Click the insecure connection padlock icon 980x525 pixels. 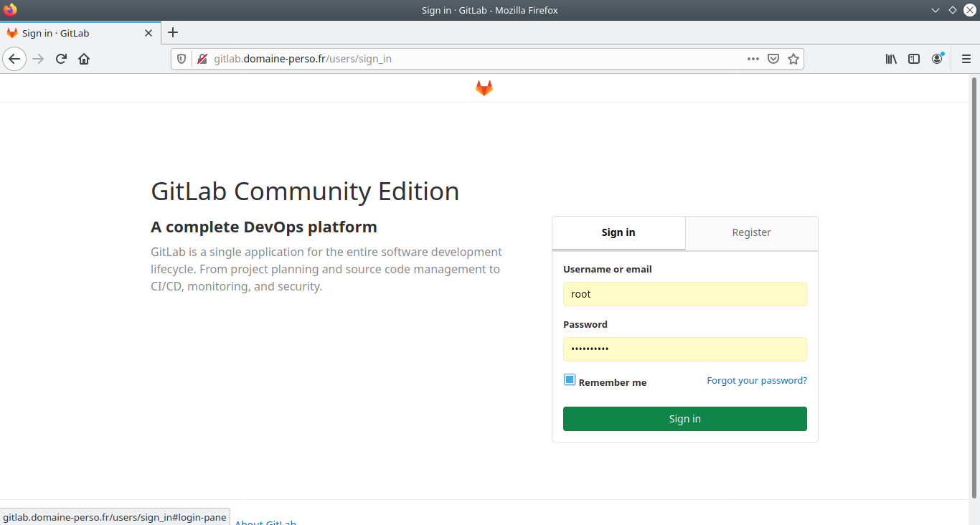[202, 59]
